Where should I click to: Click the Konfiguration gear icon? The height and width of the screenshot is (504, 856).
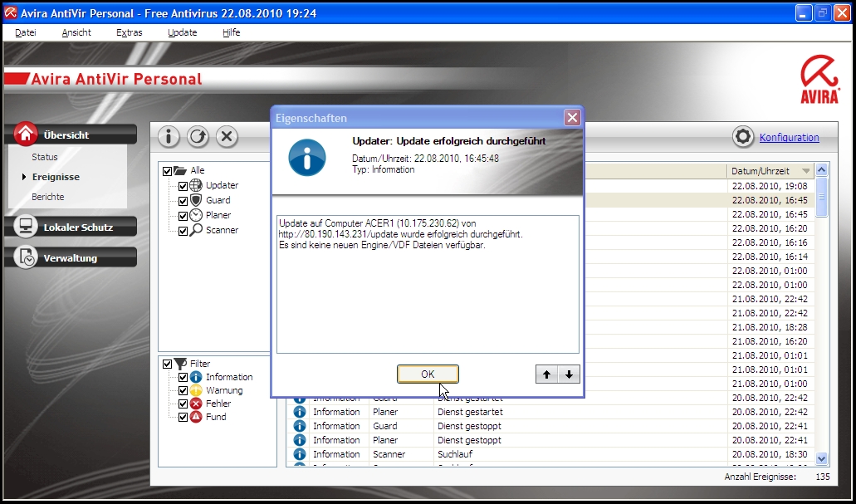point(743,137)
